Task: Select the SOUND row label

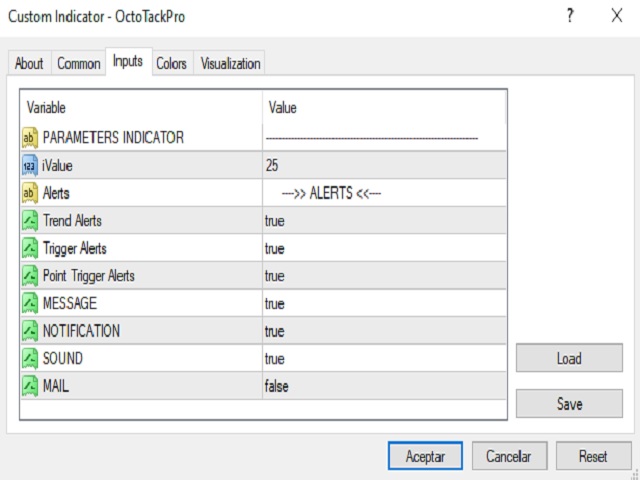Action: pos(63,358)
